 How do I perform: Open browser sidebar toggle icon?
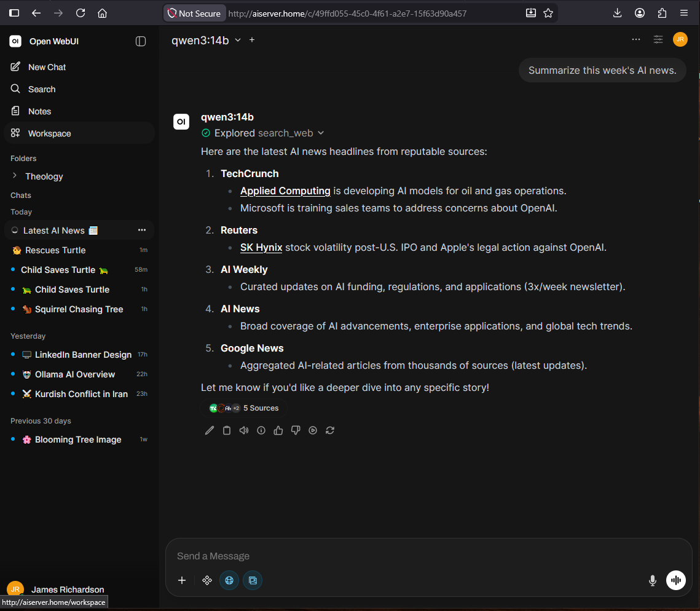14,13
